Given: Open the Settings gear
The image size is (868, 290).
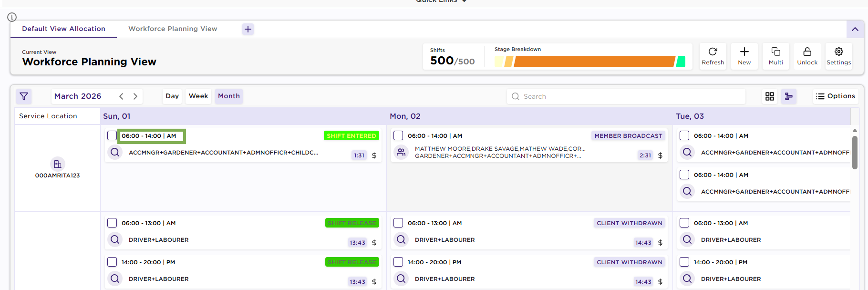Looking at the screenshot, I should click(838, 56).
